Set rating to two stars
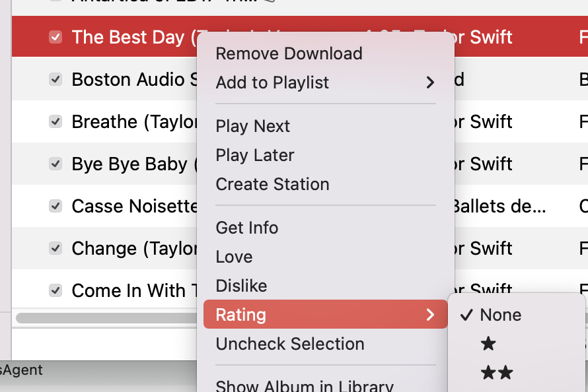This screenshot has width=588, height=392. 497,373
